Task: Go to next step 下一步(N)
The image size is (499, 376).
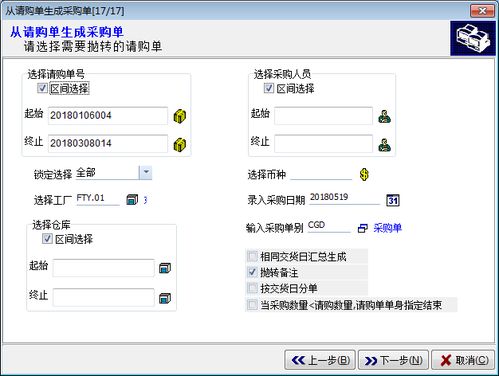Action: (x=393, y=360)
